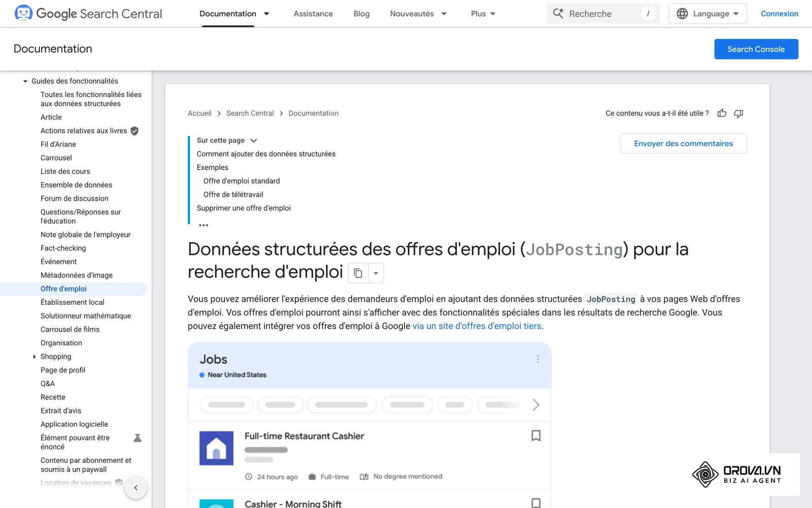Click the thumbs down not helpful icon
This screenshot has height=508, width=812.
click(x=738, y=113)
